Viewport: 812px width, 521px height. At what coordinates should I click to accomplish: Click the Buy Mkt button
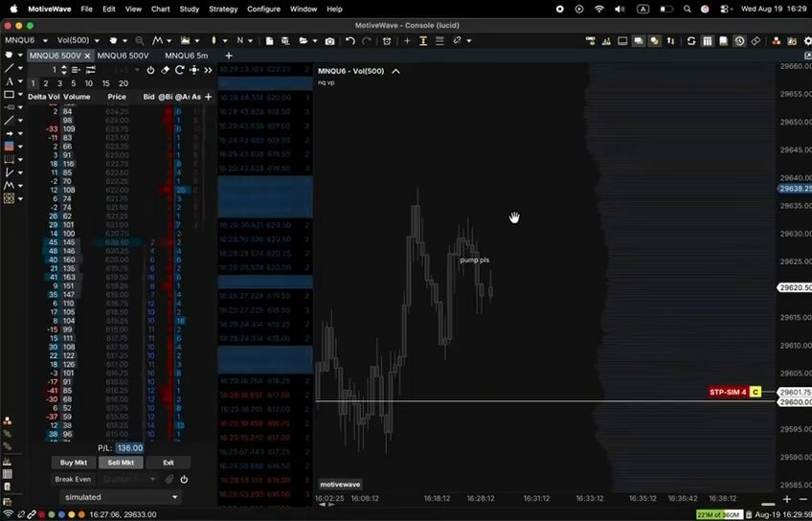[74, 463]
